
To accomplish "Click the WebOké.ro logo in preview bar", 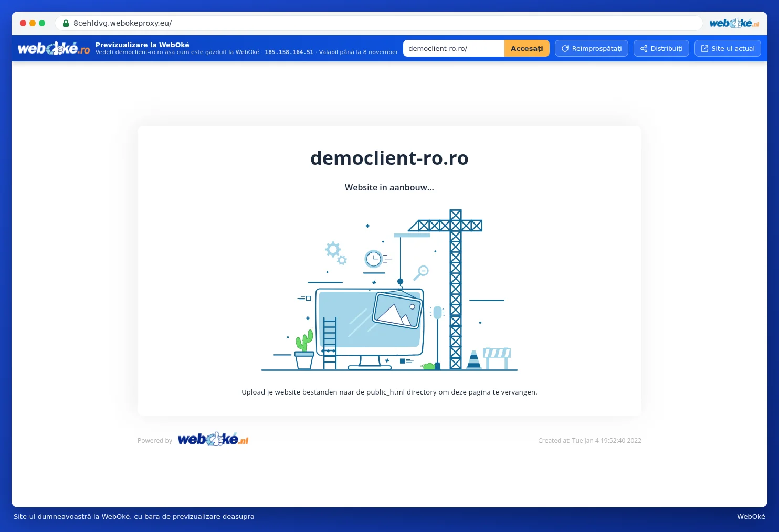I will (54, 48).
